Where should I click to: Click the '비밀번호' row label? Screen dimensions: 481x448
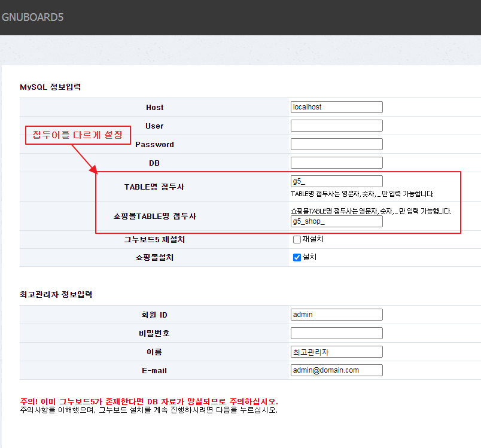click(x=154, y=333)
